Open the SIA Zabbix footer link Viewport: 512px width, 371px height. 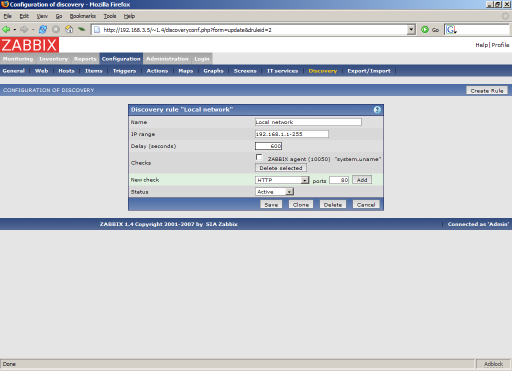[x=222, y=224]
